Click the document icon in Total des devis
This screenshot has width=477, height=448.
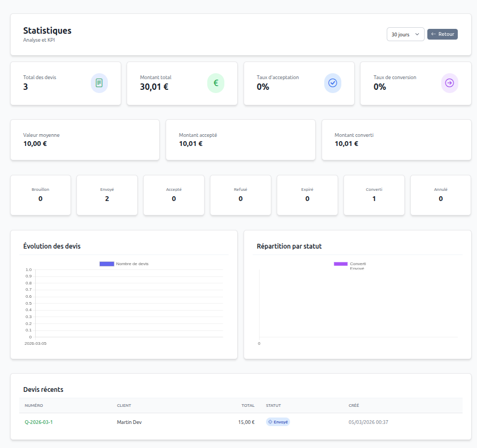[99, 83]
